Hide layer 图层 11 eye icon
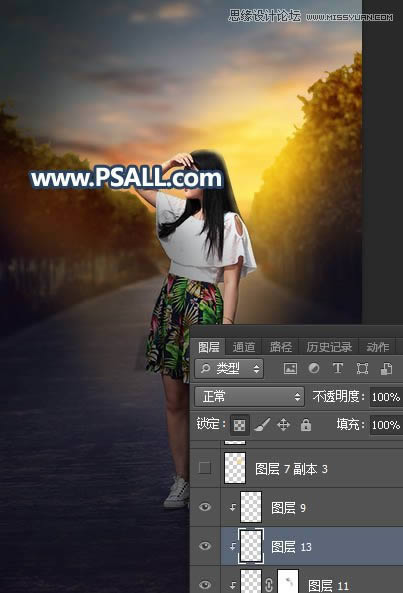This screenshot has width=403, height=593. [205, 584]
